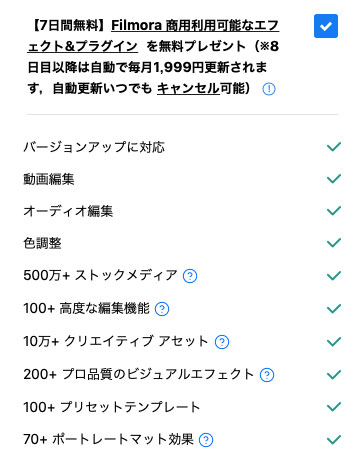The width and height of the screenshot is (364, 471).
Task: Click green checkmark beside 100+ プリセットテンプレート
Action: coord(334,407)
